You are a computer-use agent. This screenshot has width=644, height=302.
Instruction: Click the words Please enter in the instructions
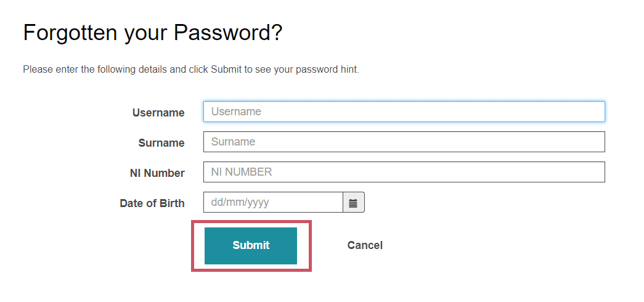click(51, 70)
